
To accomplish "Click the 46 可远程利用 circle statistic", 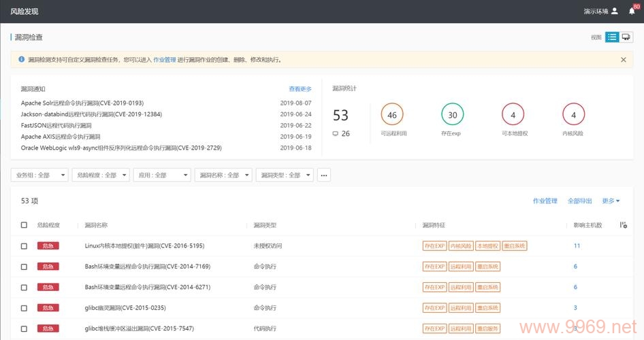I will 392,116.
